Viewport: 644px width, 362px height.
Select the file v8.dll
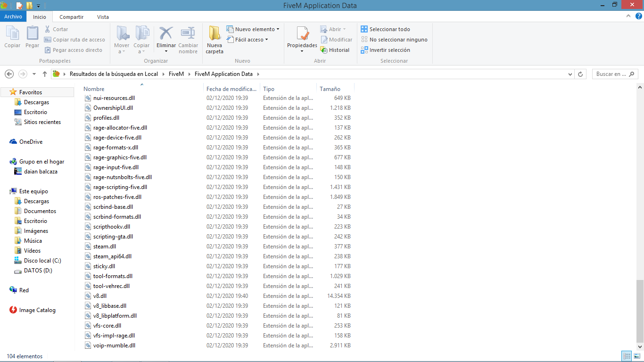pos(100,296)
